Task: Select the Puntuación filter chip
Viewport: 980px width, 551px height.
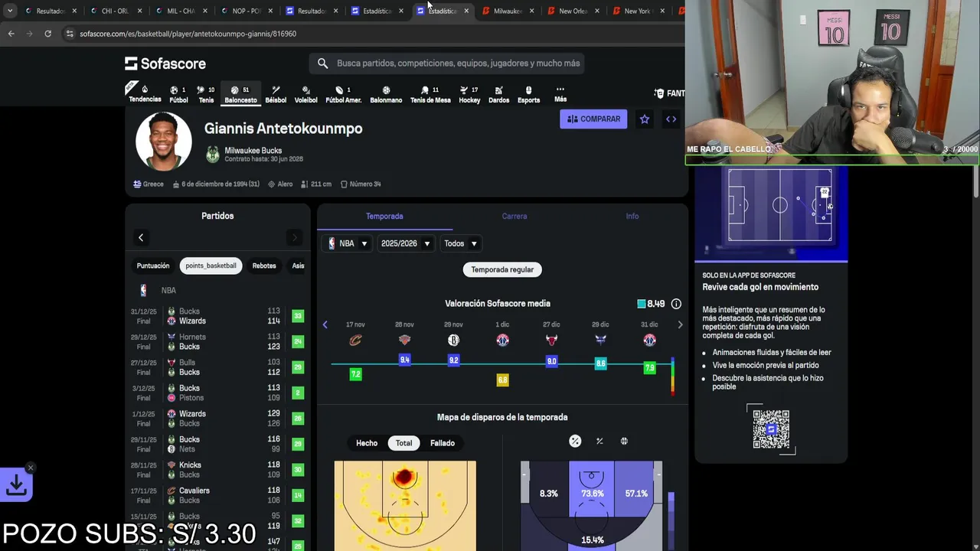Action: pyautogui.click(x=153, y=266)
